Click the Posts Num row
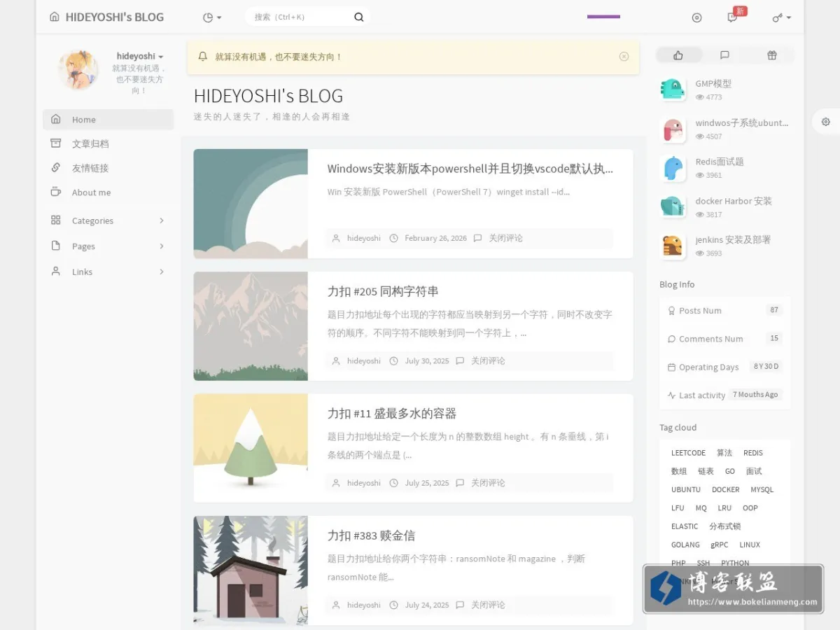The height and width of the screenshot is (630, 840). [x=724, y=311]
